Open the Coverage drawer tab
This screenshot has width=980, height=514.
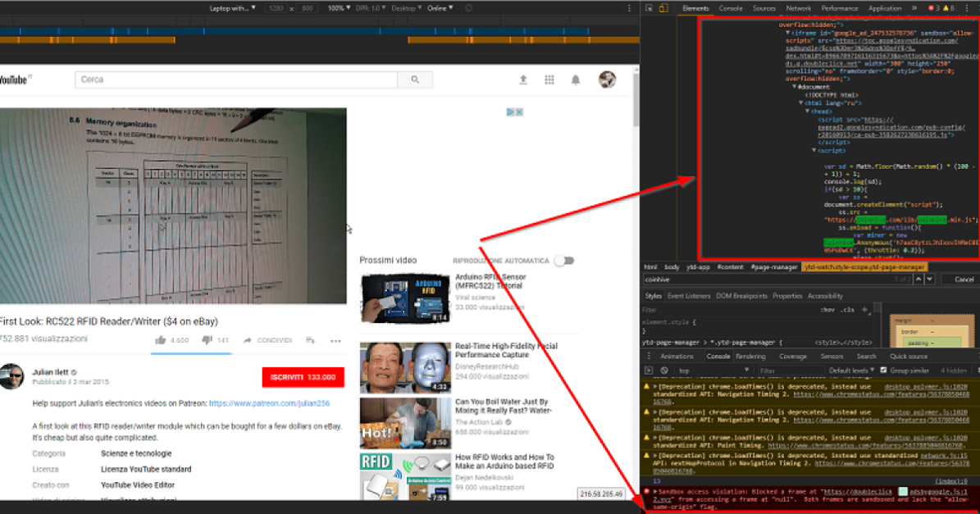(793, 356)
